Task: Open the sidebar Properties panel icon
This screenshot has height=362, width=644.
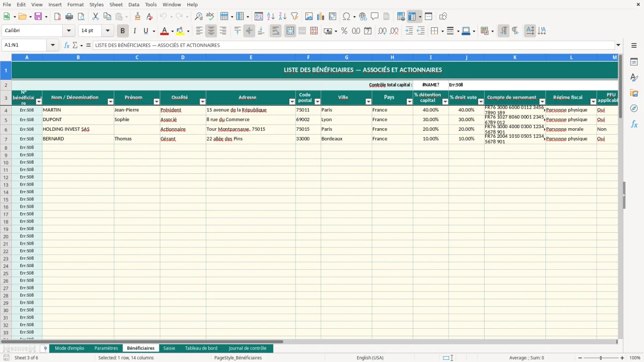Action: [x=634, y=62]
